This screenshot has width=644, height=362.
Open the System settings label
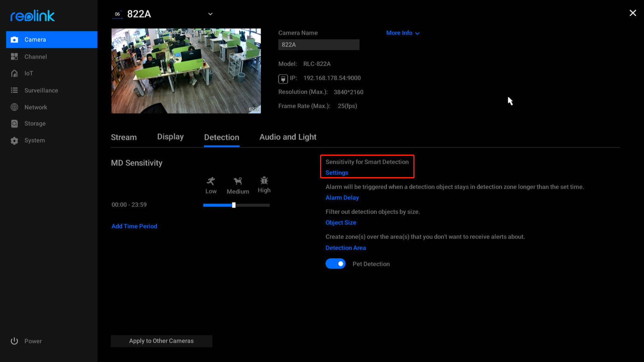[35, 141]
